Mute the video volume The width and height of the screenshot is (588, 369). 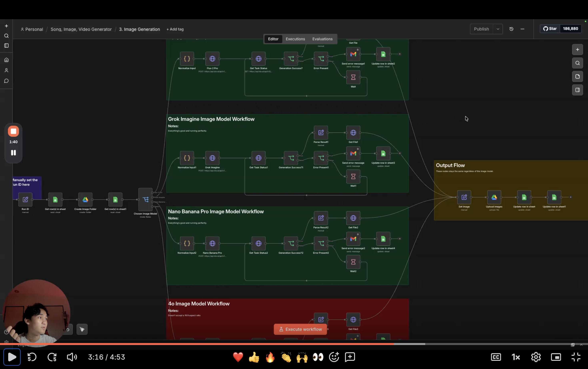pyautogui.click(x=72, y=357)
